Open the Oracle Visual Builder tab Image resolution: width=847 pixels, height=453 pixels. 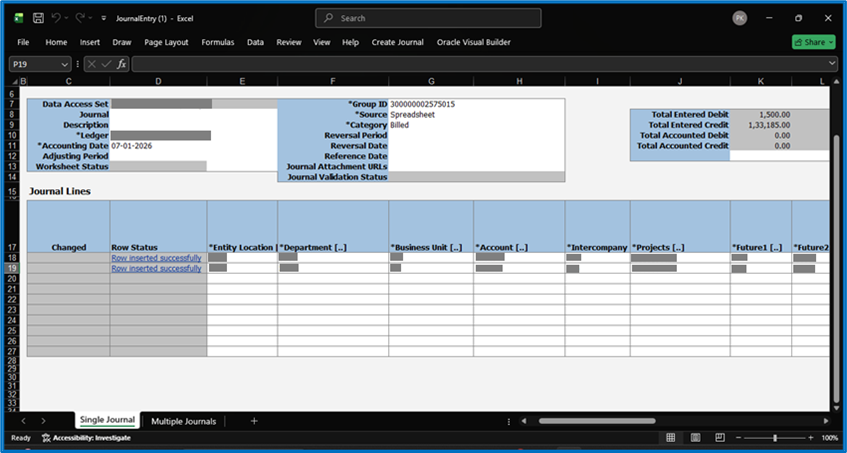473,42
